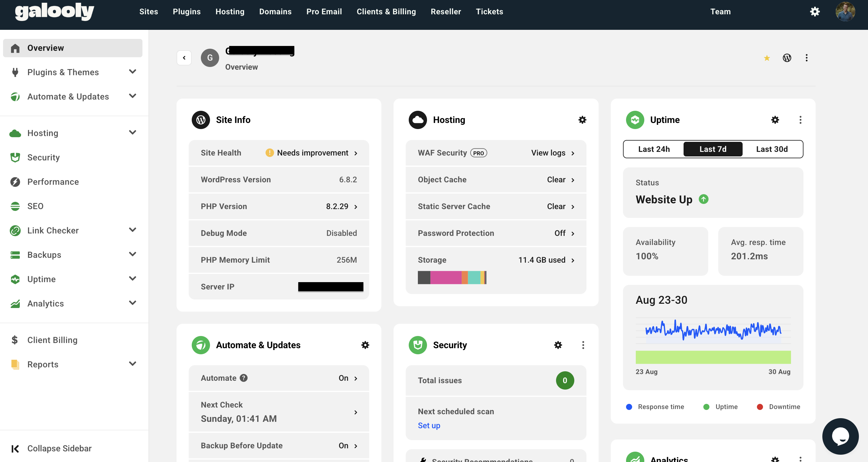Image resolution: width=868 pixels, height=462 pixels.
Task: Go to Clients & Billing menu
Action: coord(386,12)
